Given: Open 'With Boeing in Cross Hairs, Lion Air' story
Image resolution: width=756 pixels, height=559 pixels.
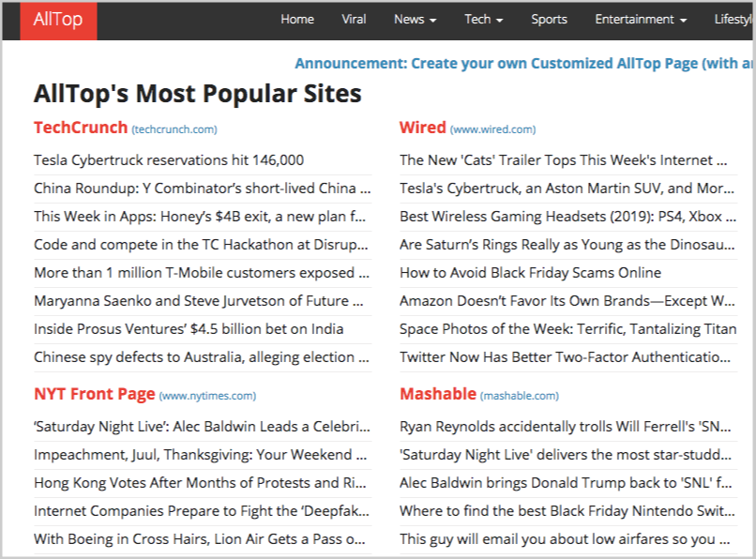Looking at the screenshot, I should (200, 539).
